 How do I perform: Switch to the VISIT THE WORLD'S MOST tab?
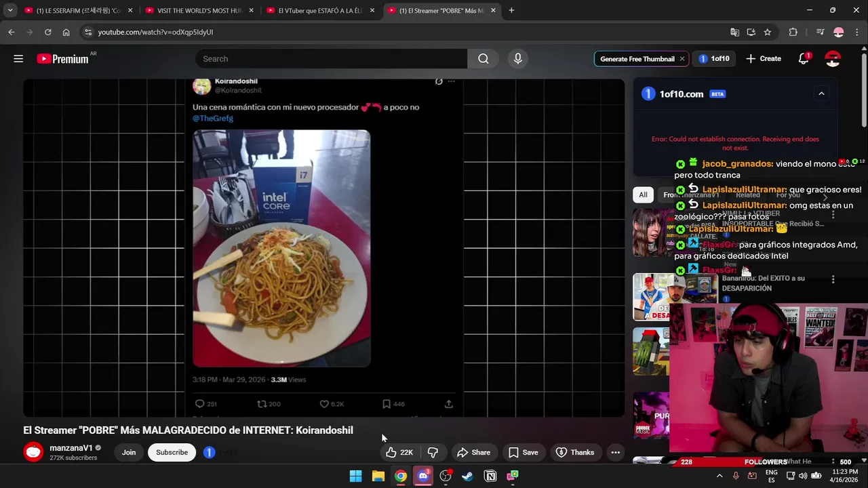coord(200,10)
